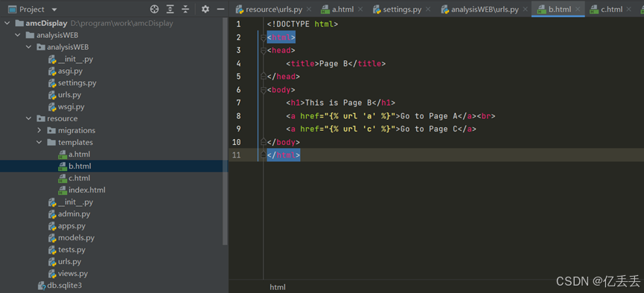
Task: Select admin.py in resource folder
Action: coord(74,213)
